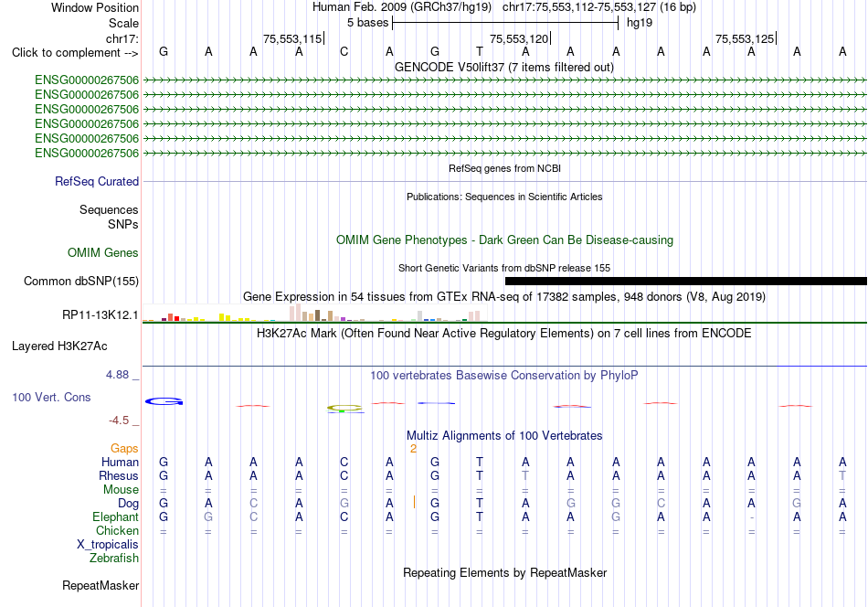The height and width of the screenshot is (607, 868).
Task: Click the 75,553,115 ruler coordinate
Action: point(292,38)
